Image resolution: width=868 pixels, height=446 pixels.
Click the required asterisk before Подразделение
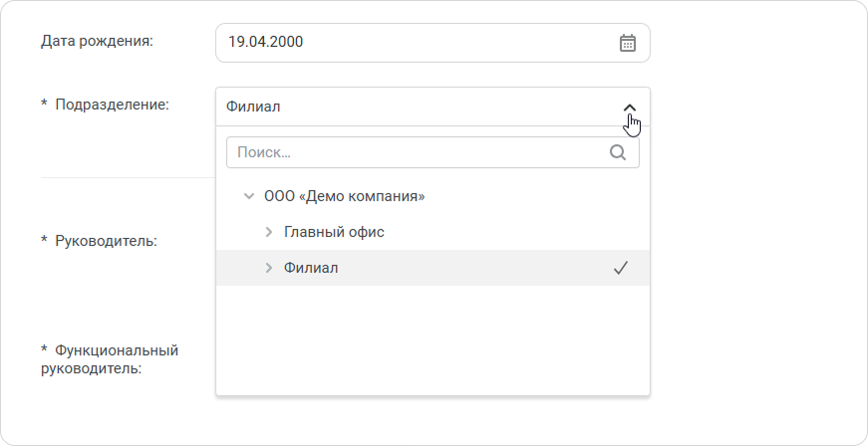click(44, 103)
